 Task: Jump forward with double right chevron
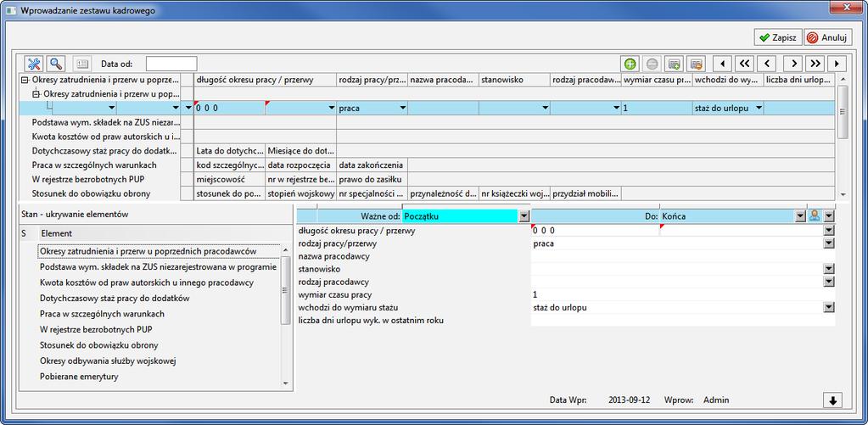coord(816,64)
